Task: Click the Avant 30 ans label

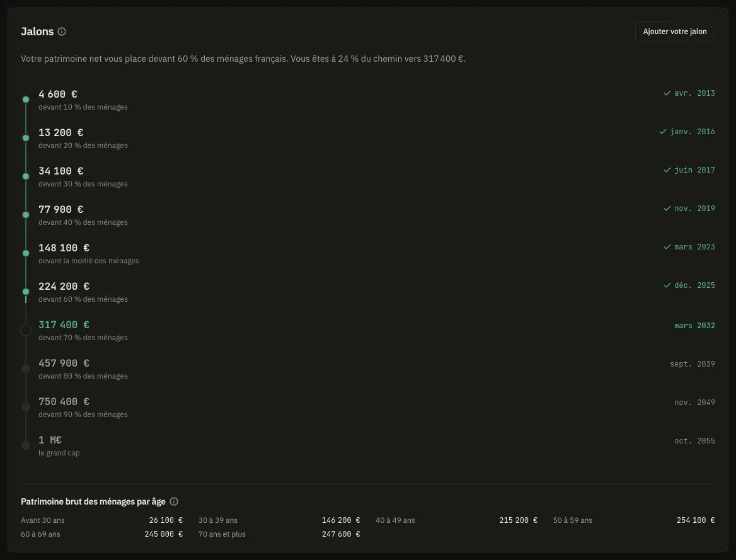Action: (43, 520)
